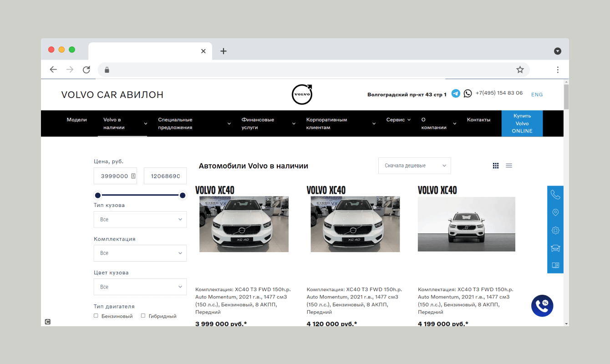Click the browser forward arrow

[70, 70]
